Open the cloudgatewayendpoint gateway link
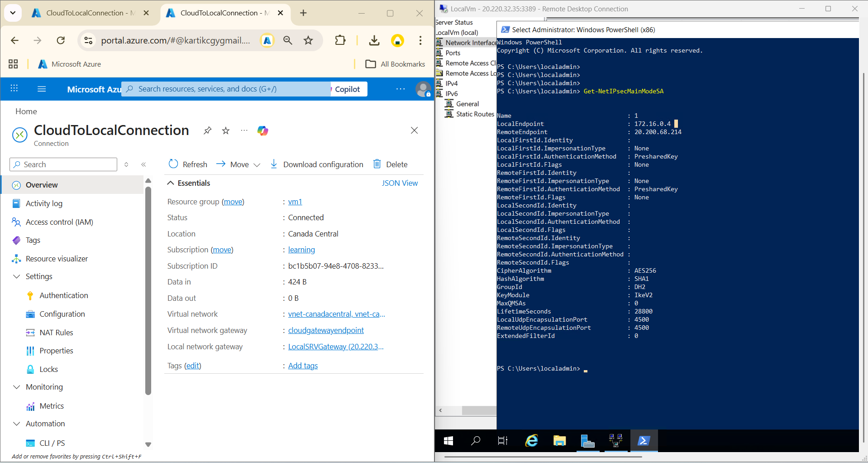 [326, 330]
